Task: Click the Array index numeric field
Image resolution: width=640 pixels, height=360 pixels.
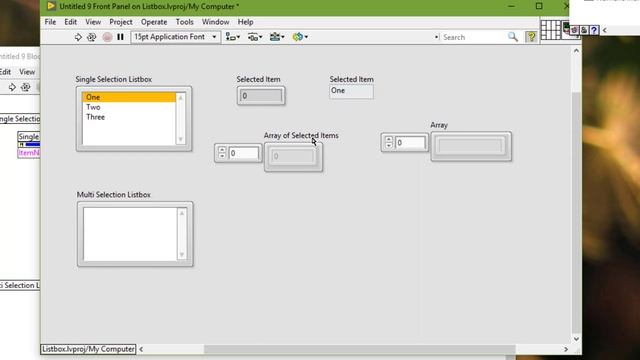Action: [x=410, y=142]
